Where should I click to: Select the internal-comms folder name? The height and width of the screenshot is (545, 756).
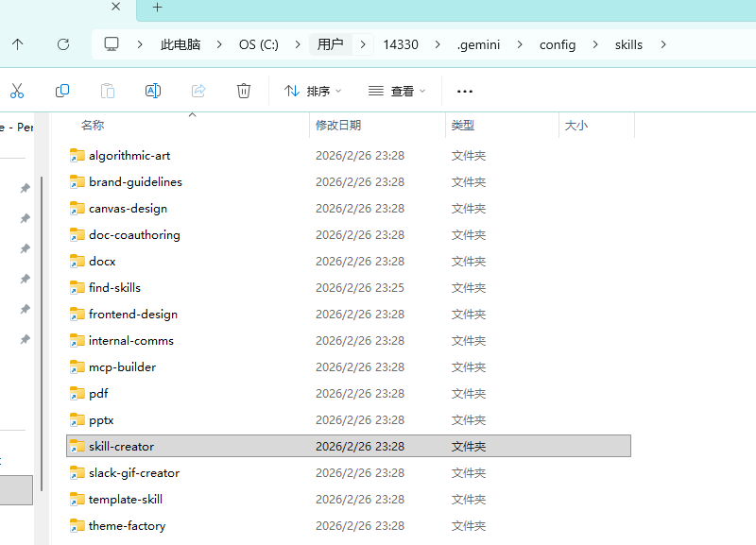[131, 341]
